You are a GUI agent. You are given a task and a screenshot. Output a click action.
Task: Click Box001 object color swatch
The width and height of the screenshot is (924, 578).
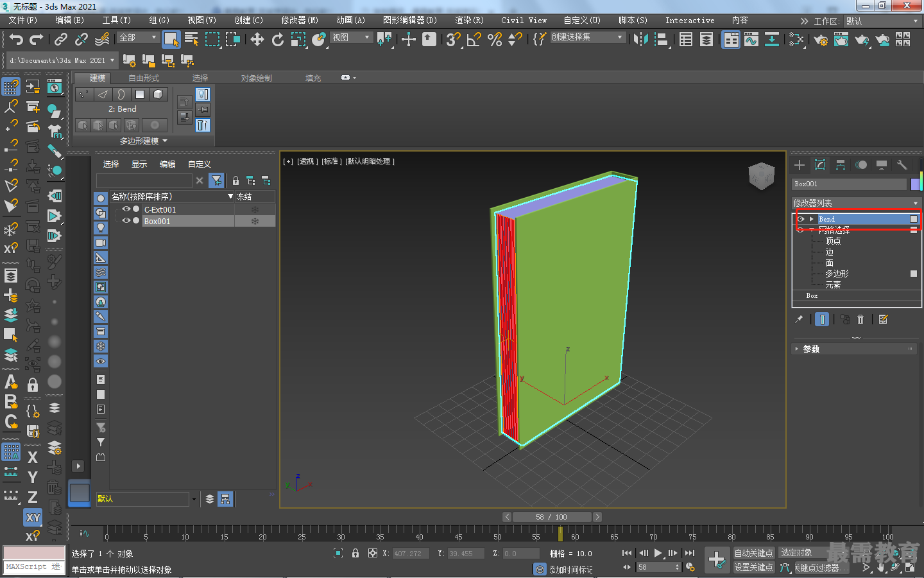[x=916, y=184]
